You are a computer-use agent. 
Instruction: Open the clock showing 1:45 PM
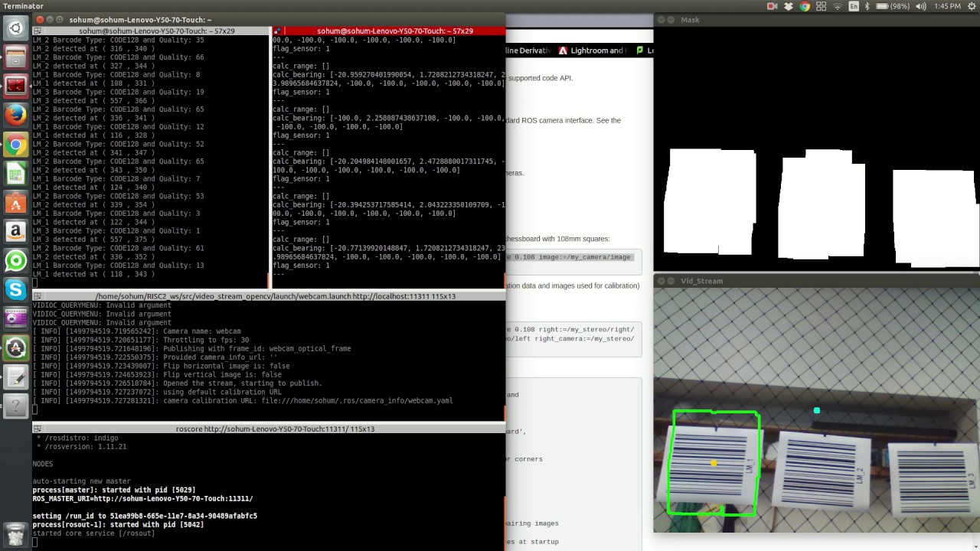point(947,6)
